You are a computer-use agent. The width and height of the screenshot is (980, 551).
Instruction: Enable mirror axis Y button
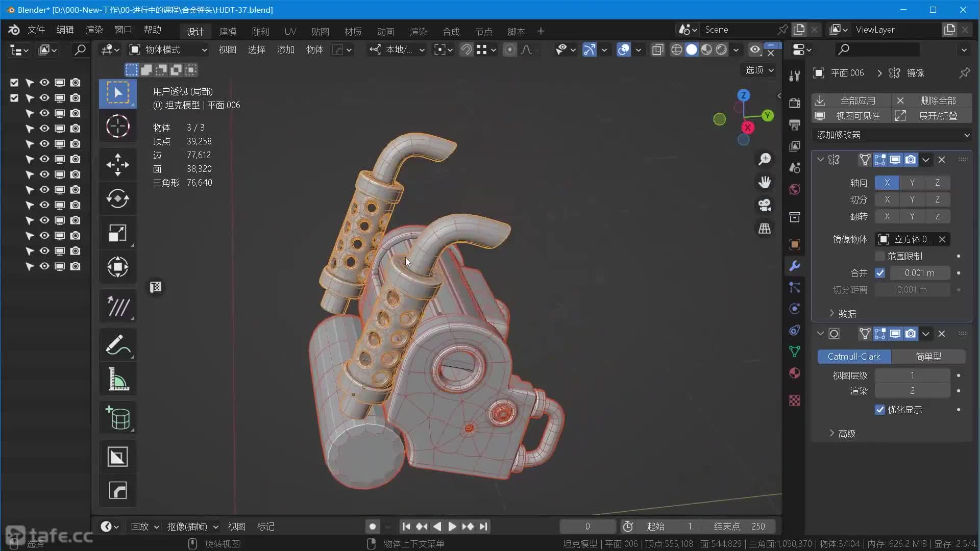[x=912, y=183]
